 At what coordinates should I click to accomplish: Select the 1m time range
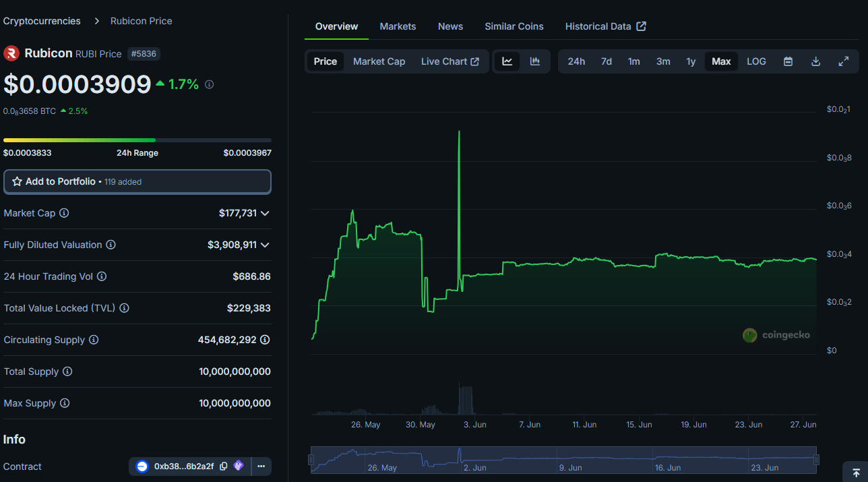[634, 61]
